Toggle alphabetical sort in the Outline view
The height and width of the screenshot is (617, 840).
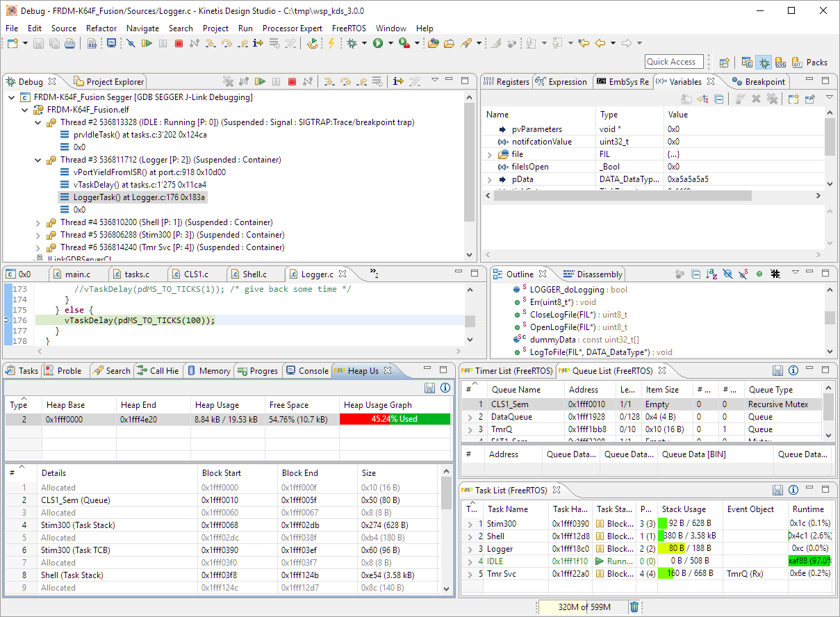click(x=711, y=274)
